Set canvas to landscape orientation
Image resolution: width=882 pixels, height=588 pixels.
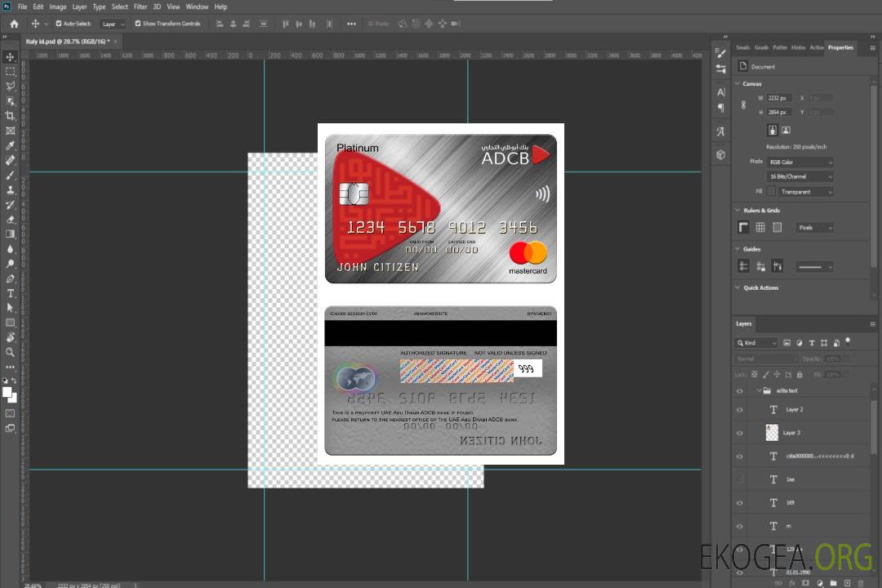click(786, 131)
